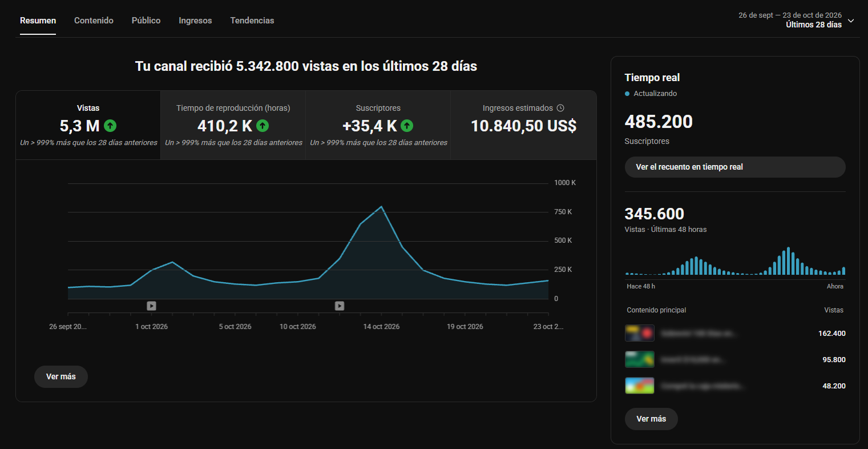Screen dimensions: 868x449
Task: Click Ver más under the Contenido principal list
Action: tap(651, 419)
